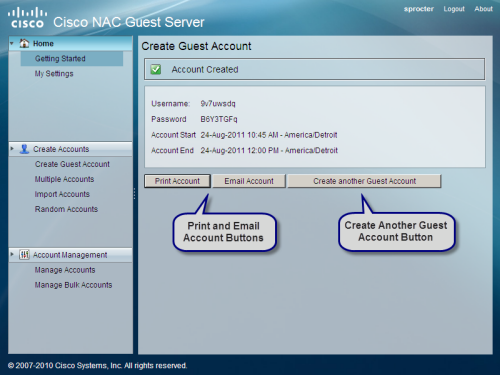Click the Logout link

tap(454, 9)
